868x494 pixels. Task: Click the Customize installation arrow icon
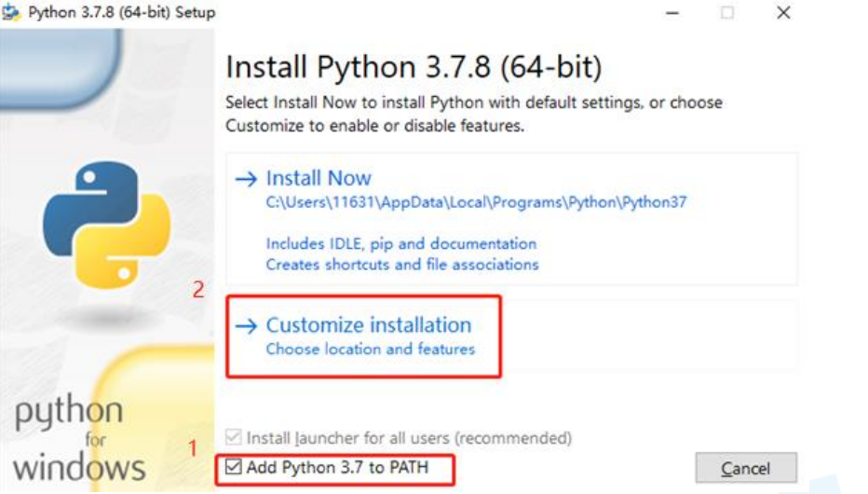point(246,325)
